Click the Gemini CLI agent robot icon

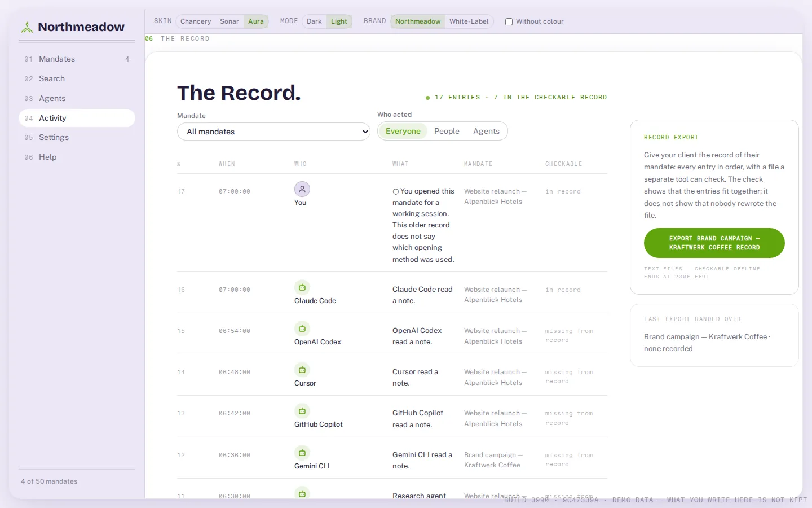point(302,453)
